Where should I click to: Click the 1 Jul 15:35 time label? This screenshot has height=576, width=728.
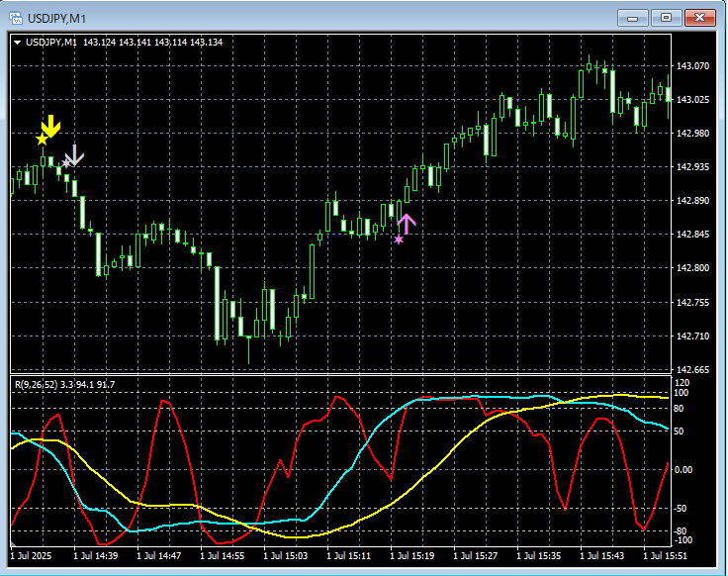coord(538,555)
